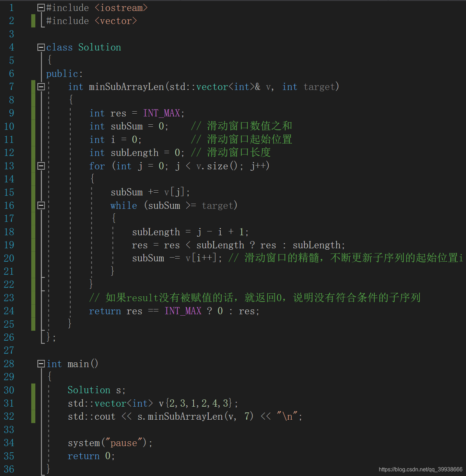Viewport: 466px width, 476px height.
Task: Click the comment '滑动窗口起始位置'
Action: click(x=249, y=139)
